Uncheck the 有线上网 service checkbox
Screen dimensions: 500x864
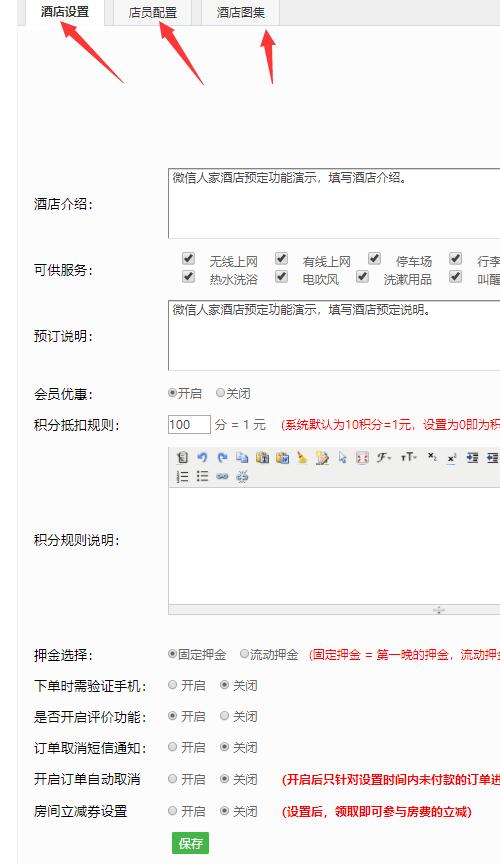pos(282,258)
